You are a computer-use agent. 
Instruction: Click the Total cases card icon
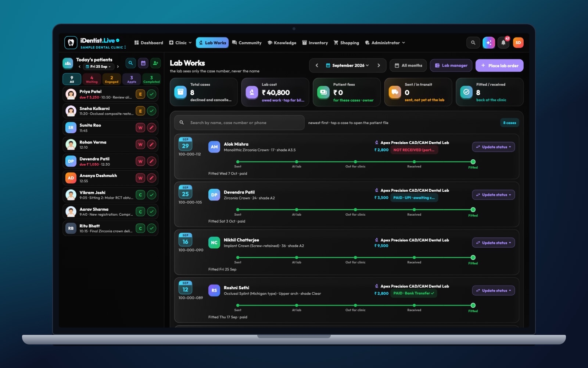click(180, 92)
